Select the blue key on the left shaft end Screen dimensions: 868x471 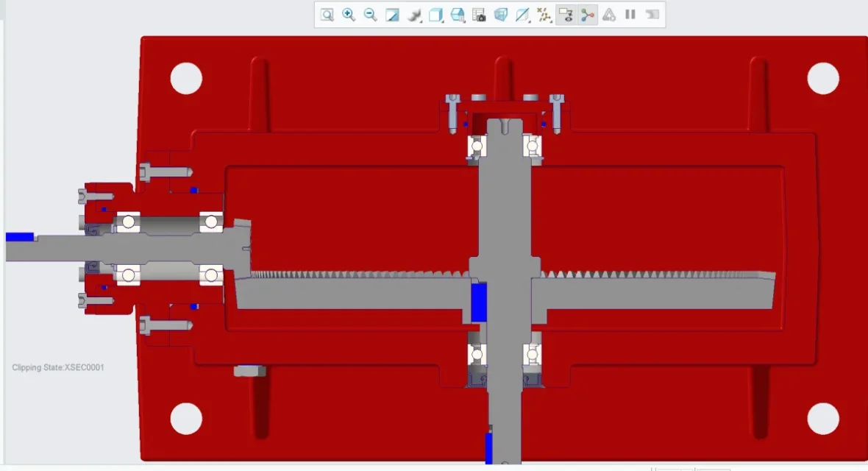point(20,237)
